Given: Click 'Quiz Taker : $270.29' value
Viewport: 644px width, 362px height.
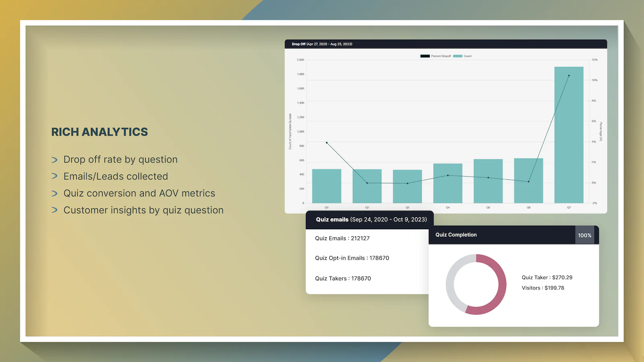Looking at the screenshot, I should (x=547, y=278).
